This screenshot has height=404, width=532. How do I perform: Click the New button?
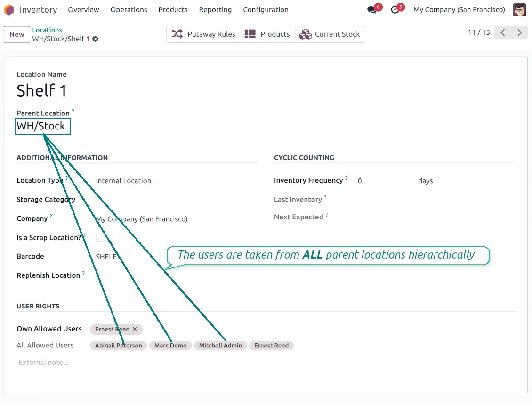(16, 34)
